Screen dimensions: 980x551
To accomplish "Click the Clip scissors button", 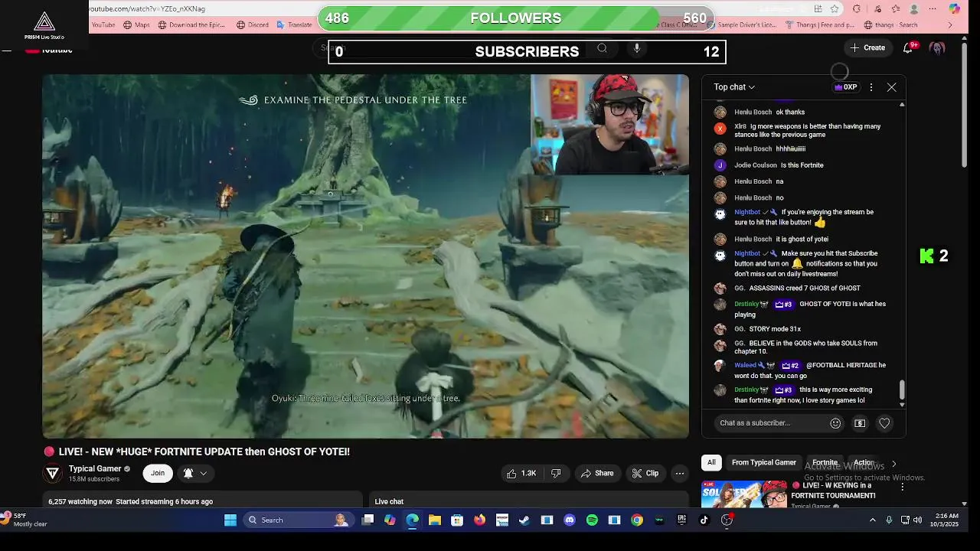I will click(645, 473).
